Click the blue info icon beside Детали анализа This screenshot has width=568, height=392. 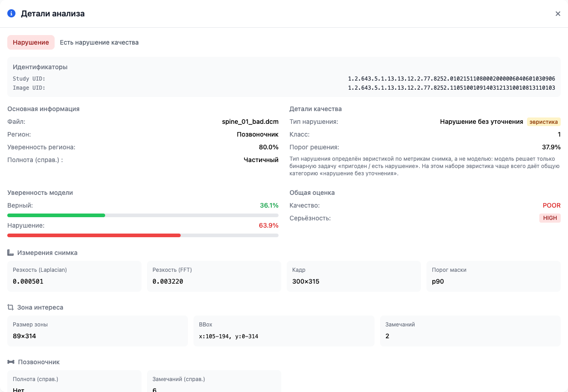11,14
